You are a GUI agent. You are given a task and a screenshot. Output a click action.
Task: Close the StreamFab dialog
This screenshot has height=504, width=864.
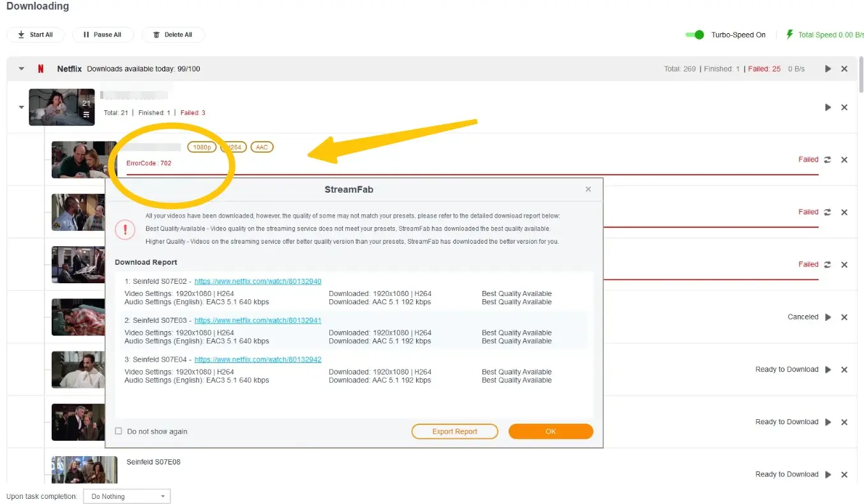(588, 189)
